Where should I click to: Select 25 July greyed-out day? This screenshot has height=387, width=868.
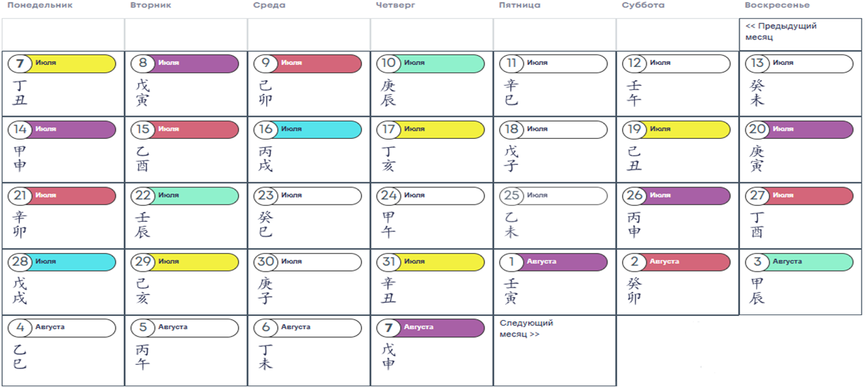coord(554,196)
